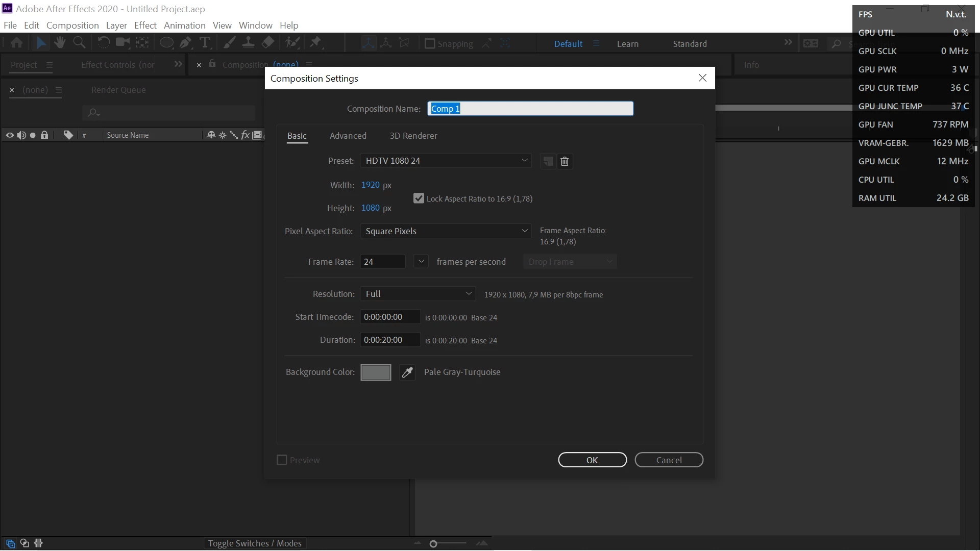Screen dimensions: 980x551
Task: Click the Home icon in toolbar
Action: [16, 43]
